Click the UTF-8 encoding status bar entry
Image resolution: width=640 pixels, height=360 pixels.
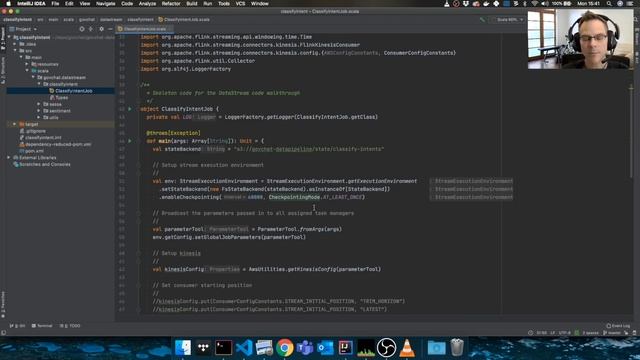click(564, 333)
